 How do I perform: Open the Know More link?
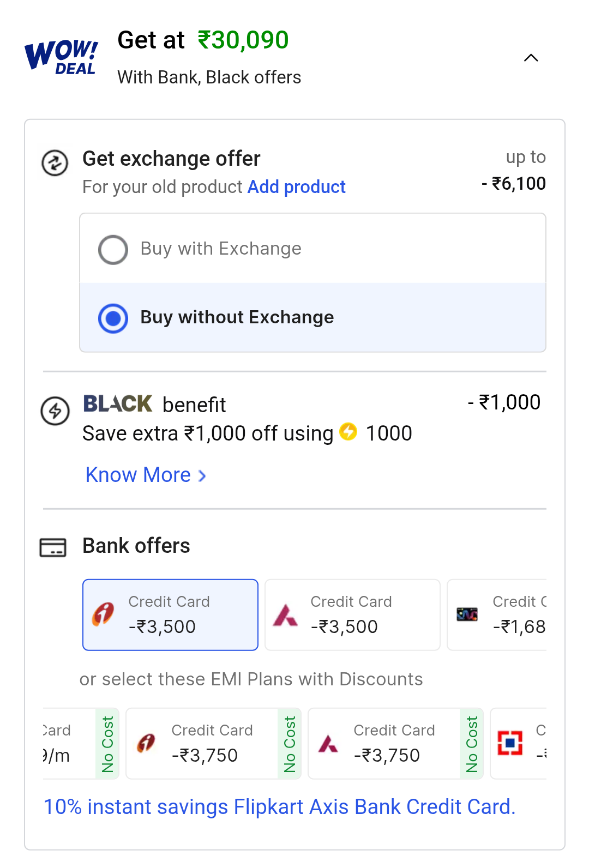point(146,475)
